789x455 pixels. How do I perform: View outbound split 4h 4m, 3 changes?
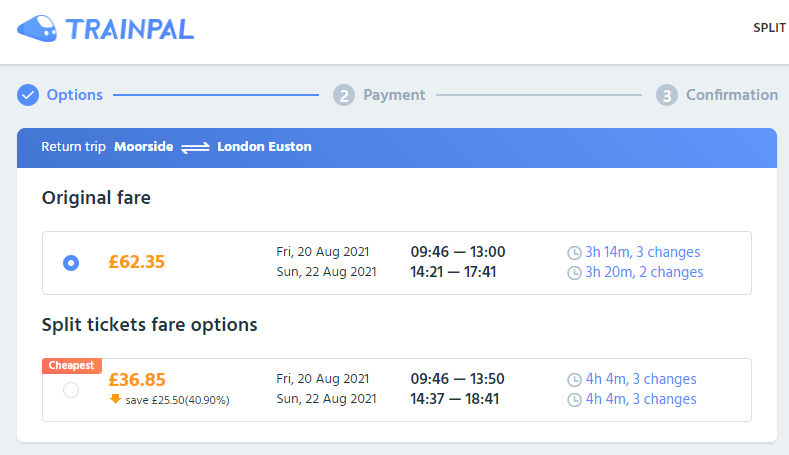(641, 378)
